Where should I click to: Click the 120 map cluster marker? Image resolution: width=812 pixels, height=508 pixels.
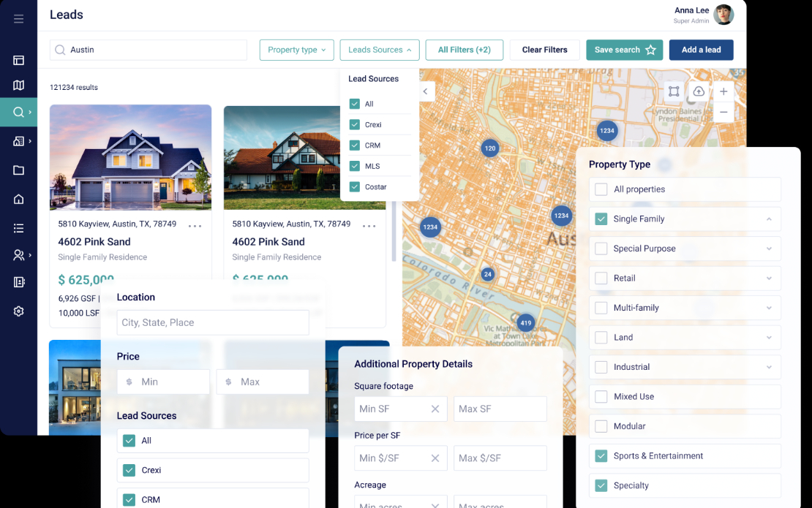tap(490, 148)
